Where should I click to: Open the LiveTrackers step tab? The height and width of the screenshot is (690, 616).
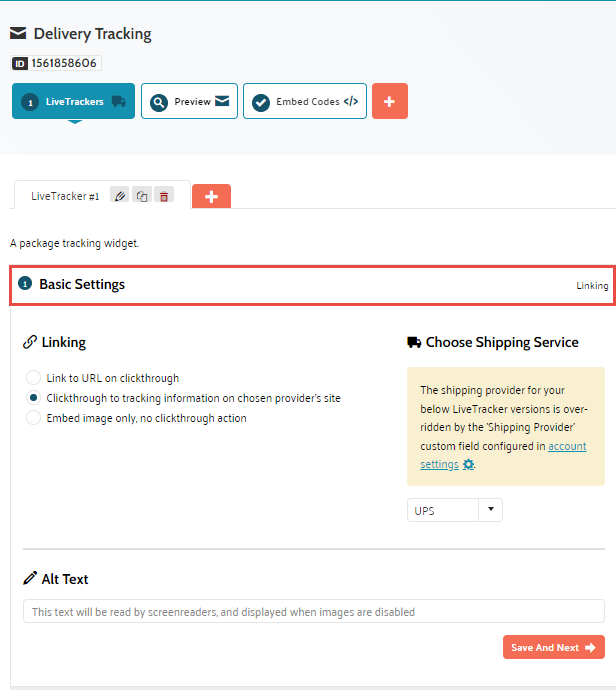73,101
